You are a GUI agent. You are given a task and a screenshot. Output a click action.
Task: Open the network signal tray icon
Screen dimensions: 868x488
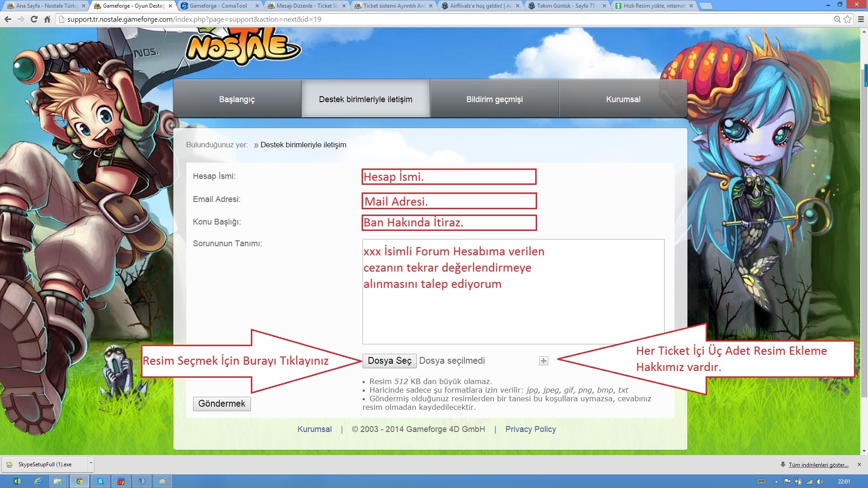click(809, 482)
